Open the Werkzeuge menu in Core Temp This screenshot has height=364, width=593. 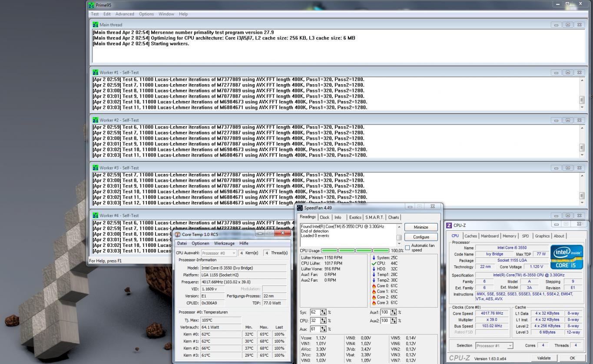(x=224, y=243)
